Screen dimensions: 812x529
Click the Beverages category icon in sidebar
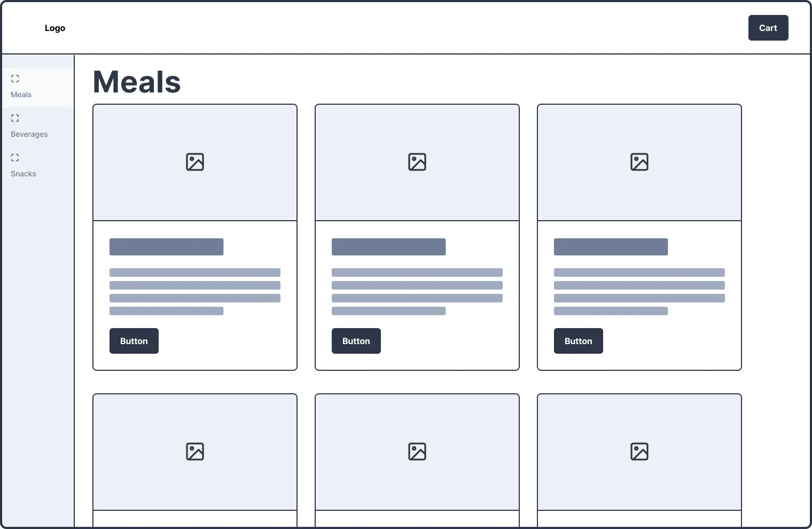tap(15, 118)
